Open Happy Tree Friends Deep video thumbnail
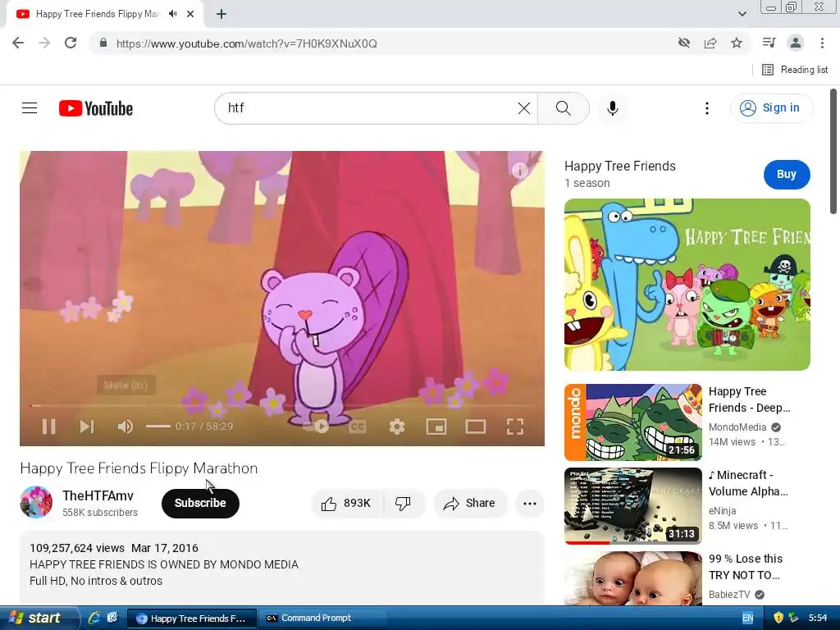 pos(633,422)
